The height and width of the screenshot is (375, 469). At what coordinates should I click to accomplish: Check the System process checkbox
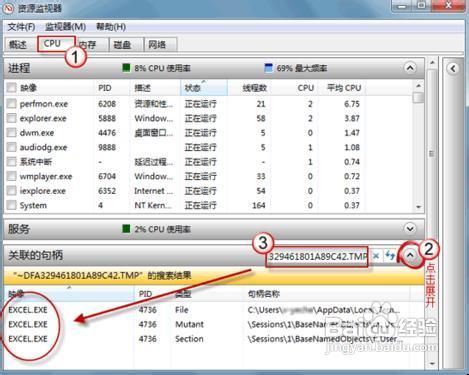click(11, 205)
